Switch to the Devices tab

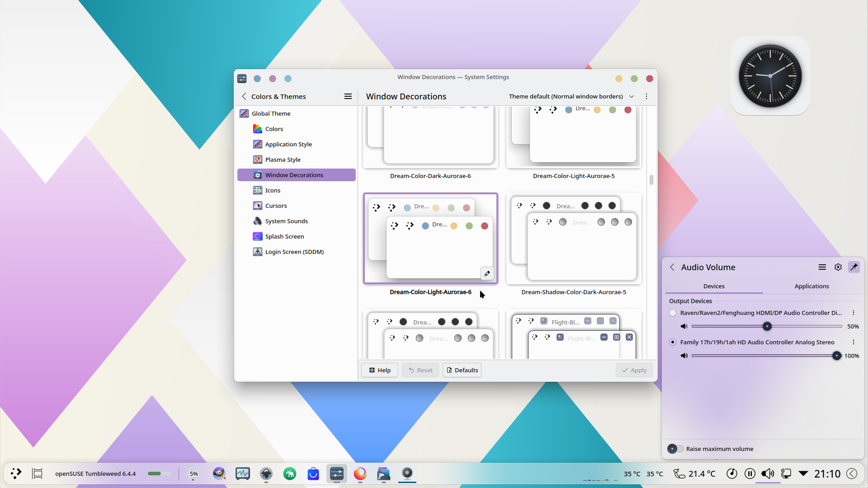(714, 286)
